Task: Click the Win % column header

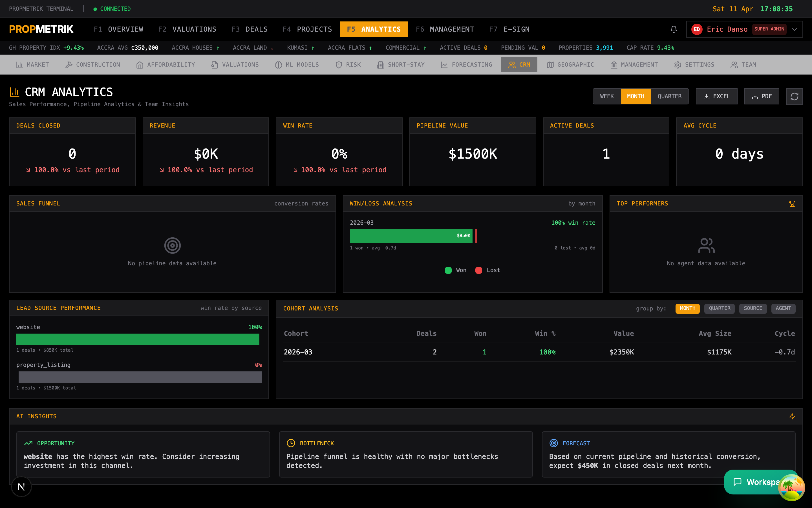Action: point(545,334)
